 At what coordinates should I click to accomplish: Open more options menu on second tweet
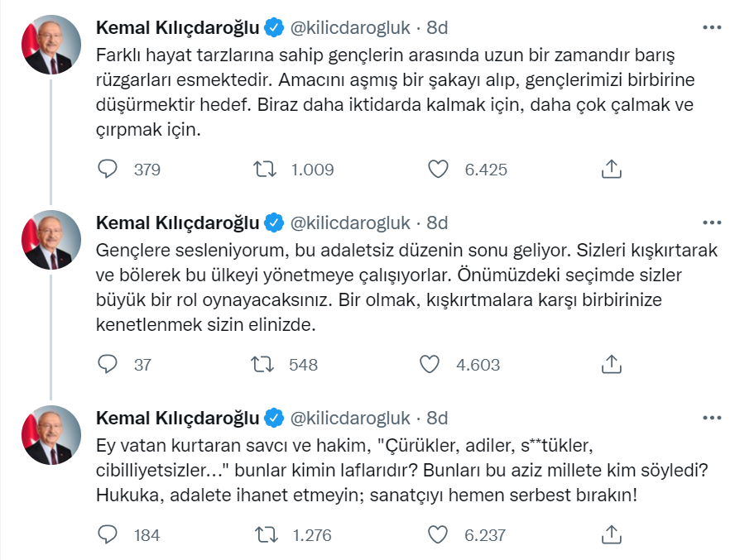pos(711,222)
